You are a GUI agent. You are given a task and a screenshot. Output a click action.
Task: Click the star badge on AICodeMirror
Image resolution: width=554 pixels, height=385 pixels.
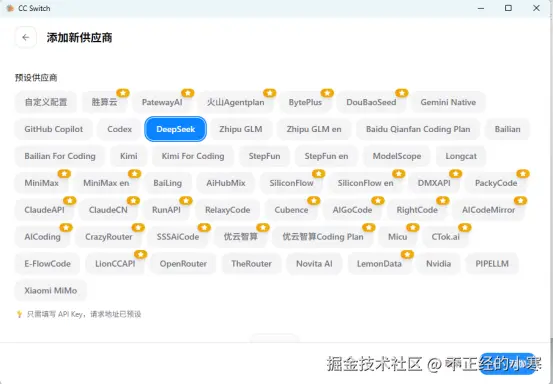point(520,201)
